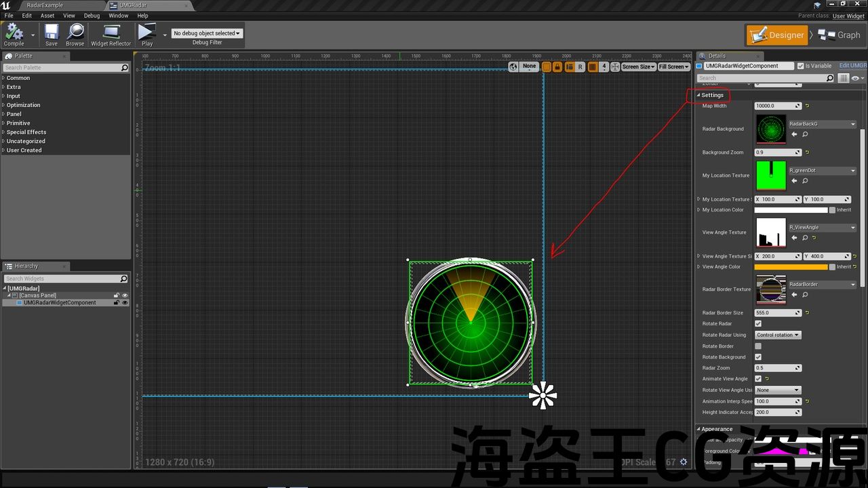
Task: Switch to the RadarExample tab
Action: pos(45,5)
